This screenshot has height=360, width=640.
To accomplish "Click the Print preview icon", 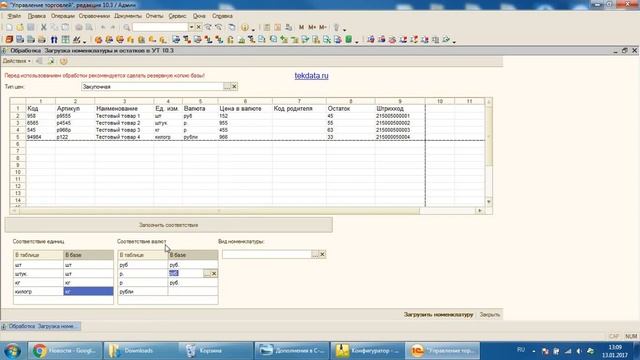I will (89, 27).
